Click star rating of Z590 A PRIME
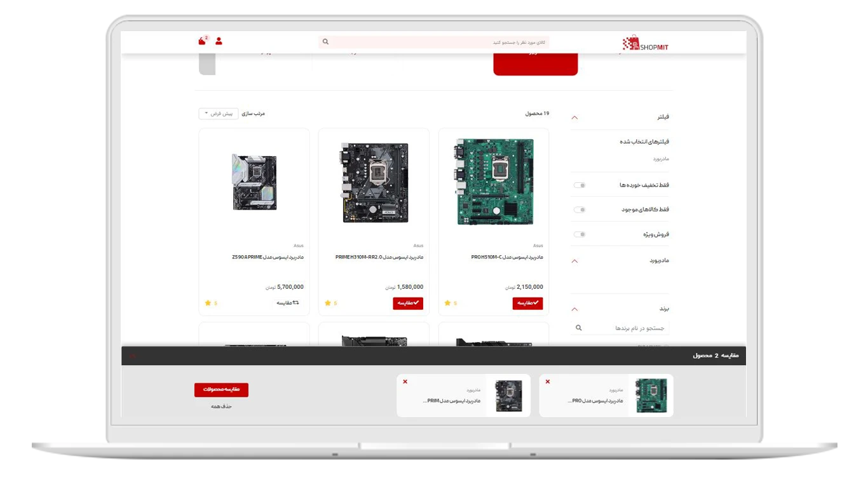This screenshot has width=868, height=478. 211,303
